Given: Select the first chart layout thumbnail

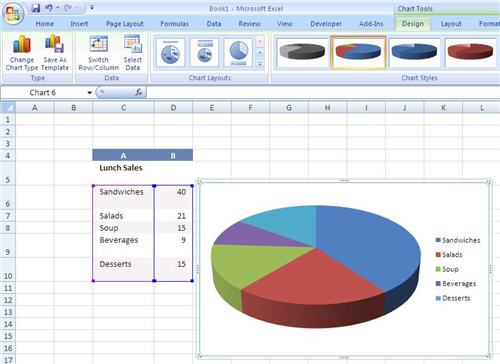Looking at the screenshot, I should tap(170, 52).
